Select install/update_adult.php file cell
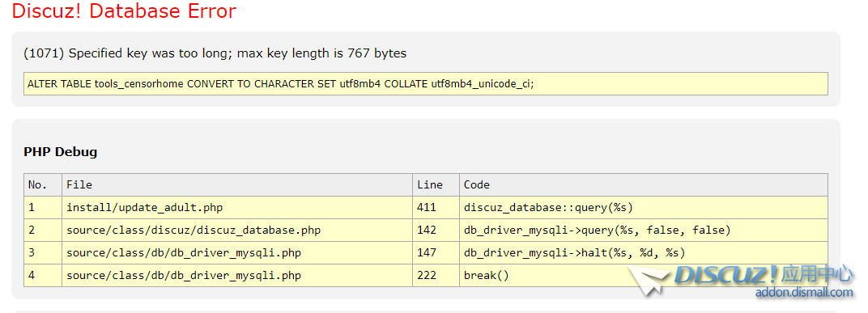868x313 pixels. (237, 207)
